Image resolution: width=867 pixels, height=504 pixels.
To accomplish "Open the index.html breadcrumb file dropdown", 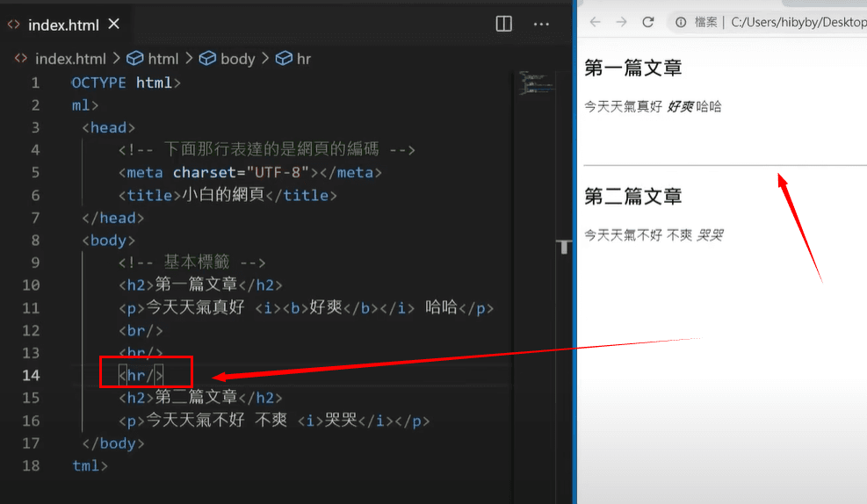I will click(69, 59).
